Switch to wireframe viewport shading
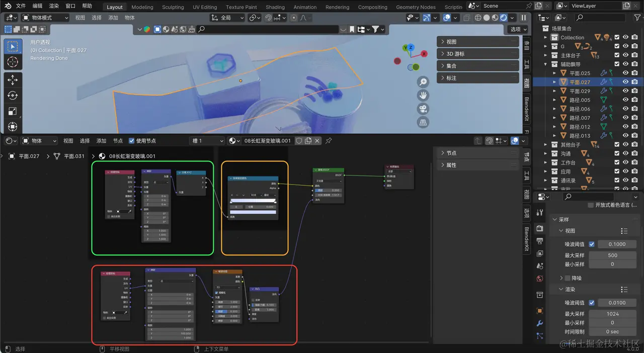Screen dimensions: 644x353 [477, 18]
